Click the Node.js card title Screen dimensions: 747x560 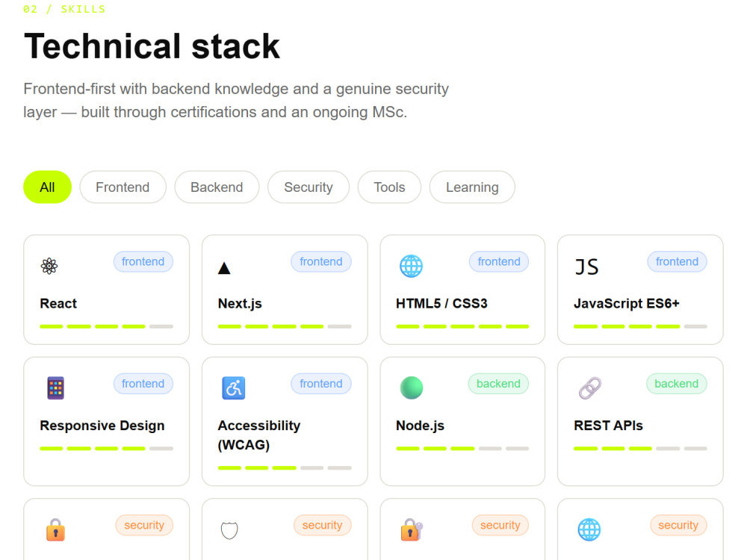(420, 426)
